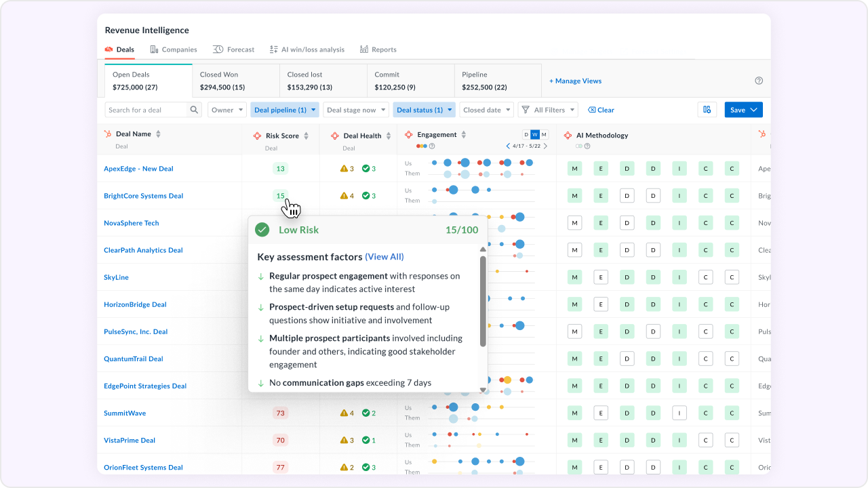Switch to the Forecast tab
The height and width of the screenshot is (488, 868).
(x=233, y=49)
